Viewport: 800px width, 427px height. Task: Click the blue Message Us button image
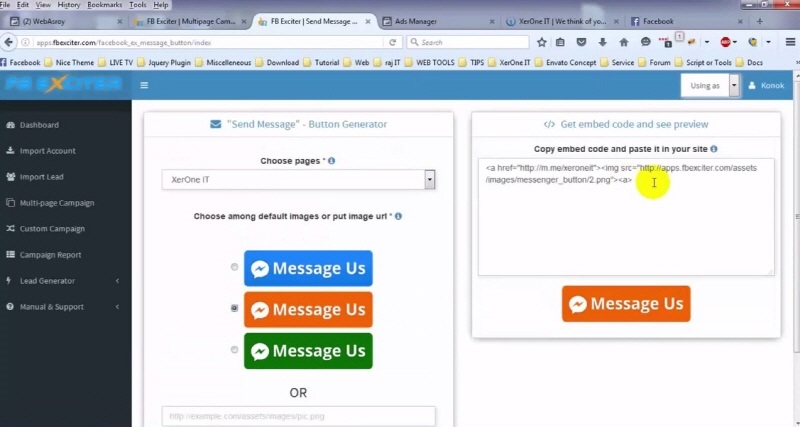(x=308, y=268)
